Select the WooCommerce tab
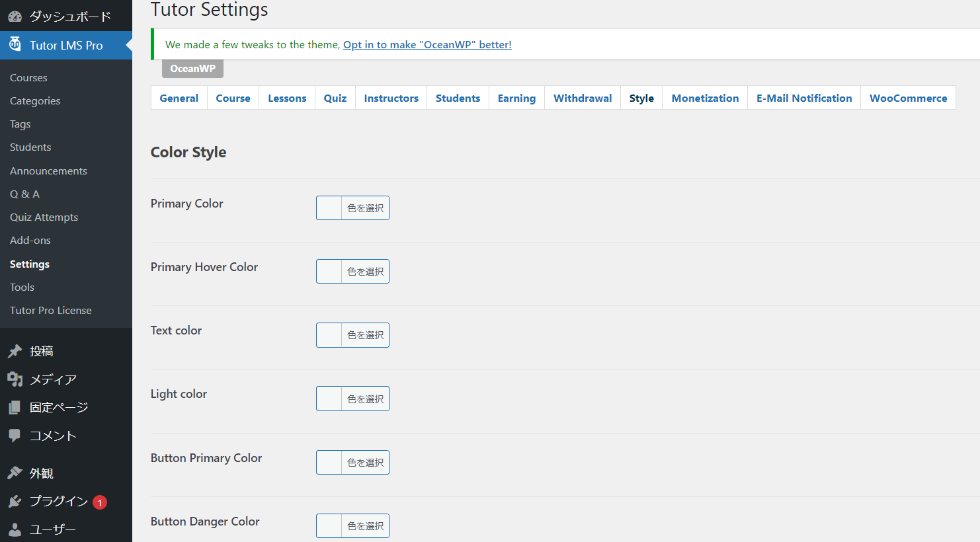Image resolution: width=980 pixels, height=542 pixels. point(908,98)
